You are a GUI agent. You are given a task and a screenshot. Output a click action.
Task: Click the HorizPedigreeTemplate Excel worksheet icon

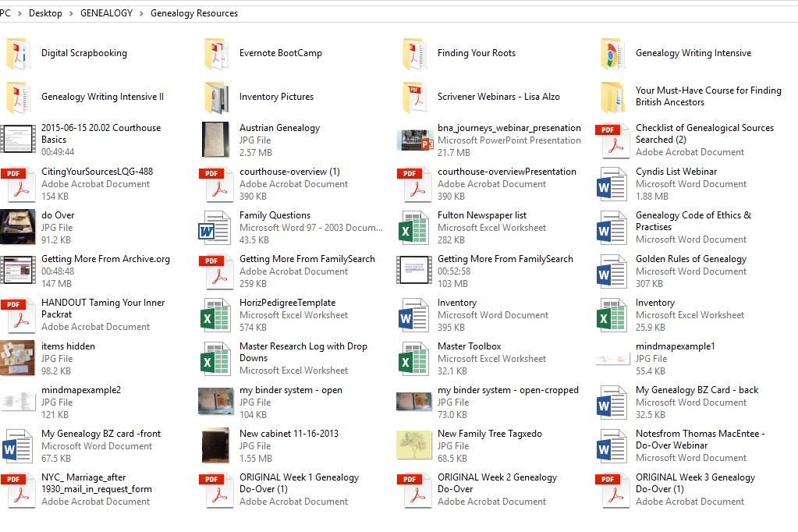click(216, 315)
